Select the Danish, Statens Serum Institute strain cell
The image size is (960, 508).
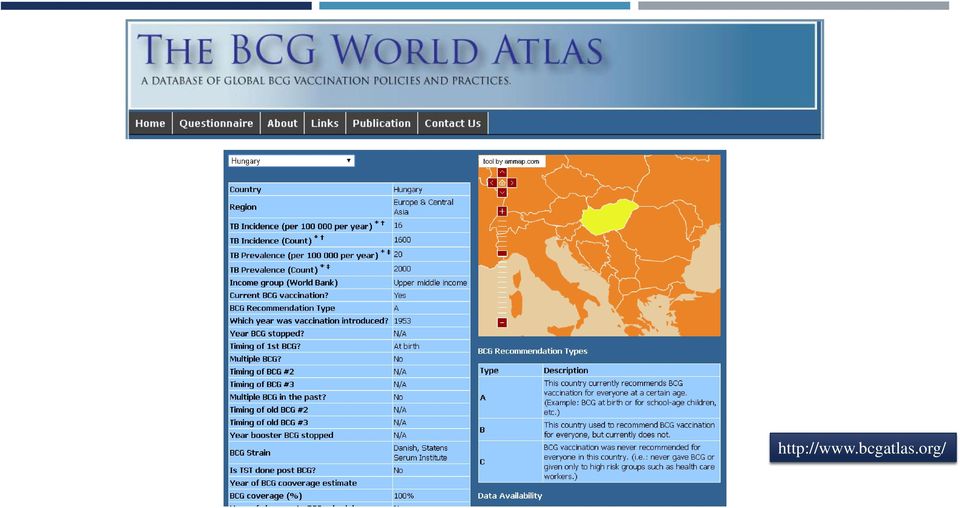(431, 453)
